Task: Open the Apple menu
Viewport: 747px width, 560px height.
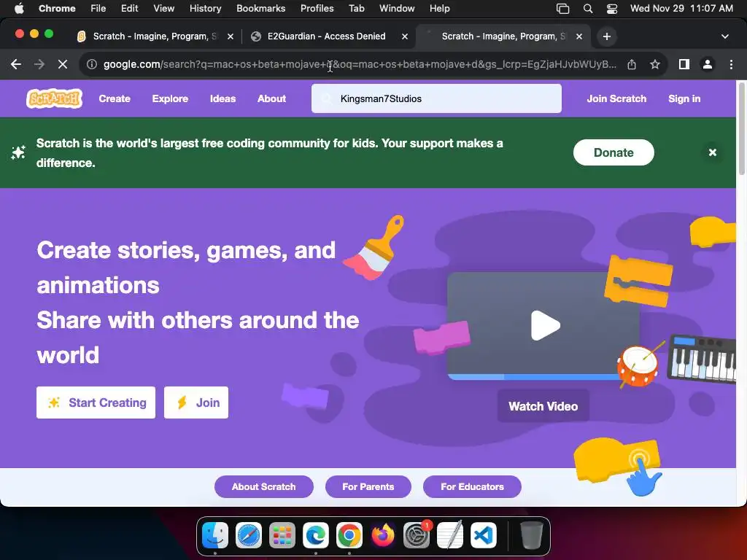Action: [19, 8]
